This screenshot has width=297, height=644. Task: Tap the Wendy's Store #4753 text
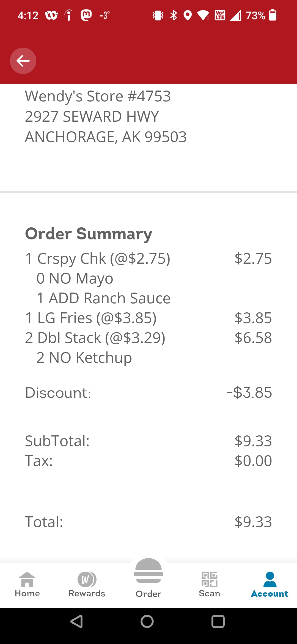coord(98,96)
